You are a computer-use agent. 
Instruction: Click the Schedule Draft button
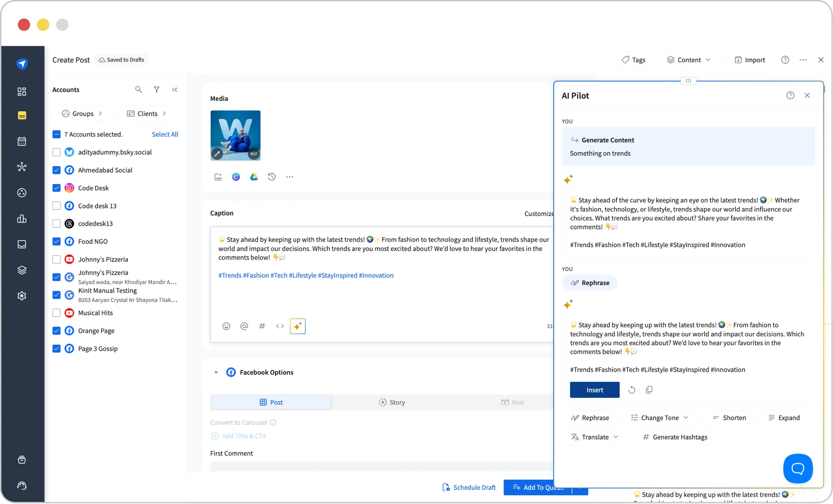click(x=469, y=487)
